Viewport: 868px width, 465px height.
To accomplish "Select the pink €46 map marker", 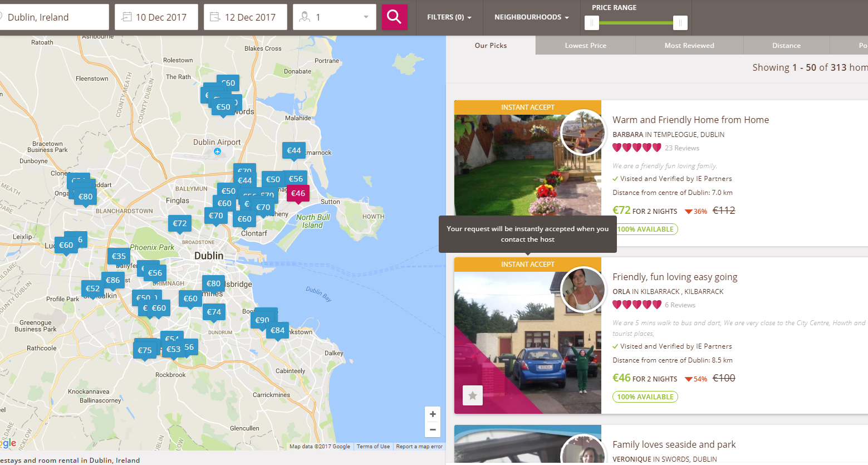I will (x=298, y=194).
